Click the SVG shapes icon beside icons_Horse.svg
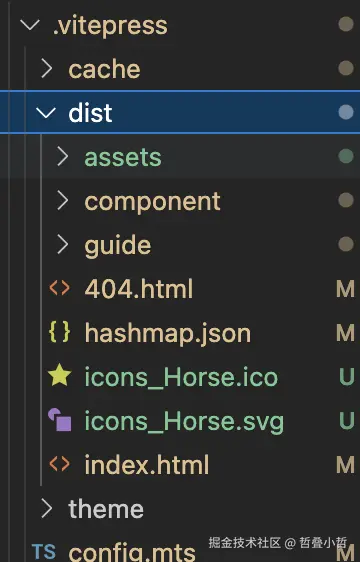The height and width of the screenshot is (562, 360). click(x=60, y=420)
